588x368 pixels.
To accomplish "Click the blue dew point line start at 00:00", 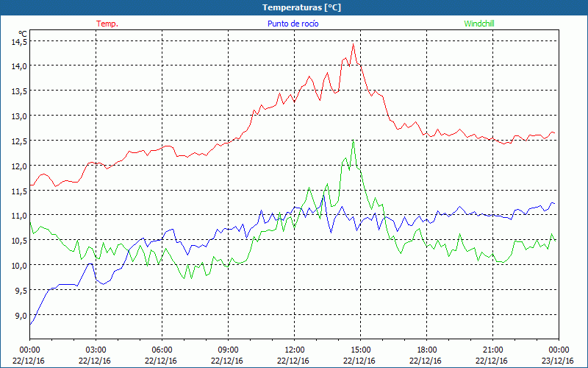I will tap(30, 324).
